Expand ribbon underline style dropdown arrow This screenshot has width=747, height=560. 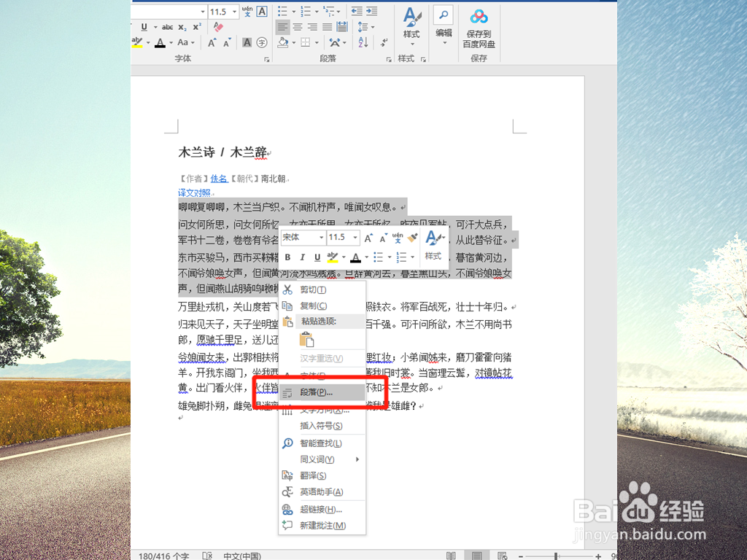tap(155, 27)
